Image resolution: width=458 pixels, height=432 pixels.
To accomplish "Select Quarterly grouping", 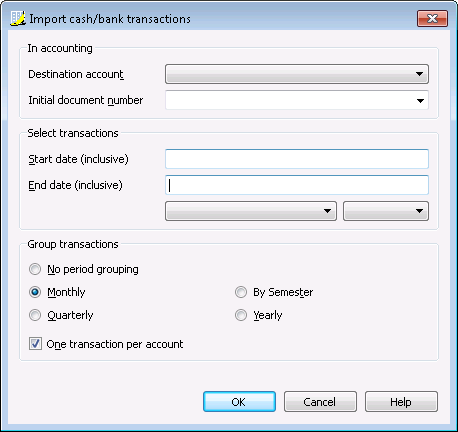I will point(35,315).
